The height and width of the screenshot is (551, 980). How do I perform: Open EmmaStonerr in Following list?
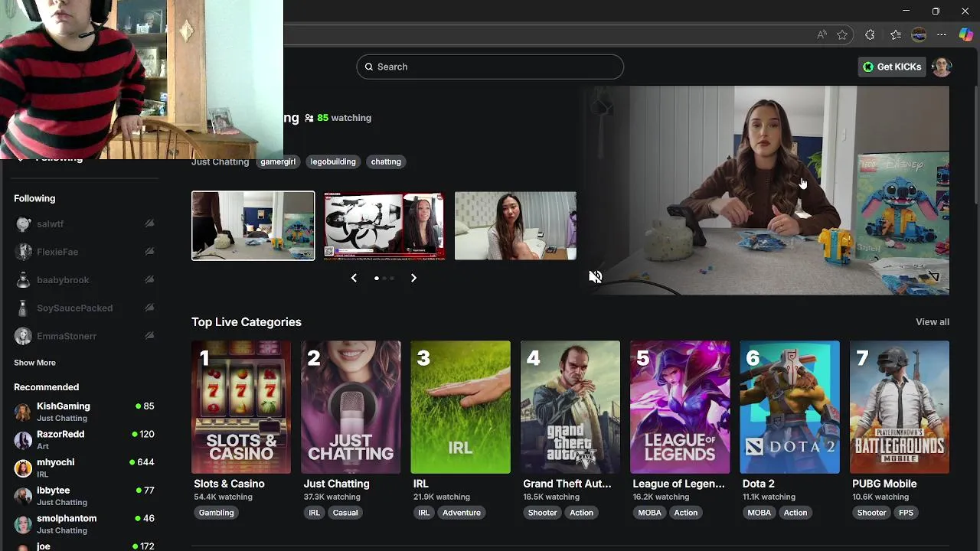coord(84,336)
